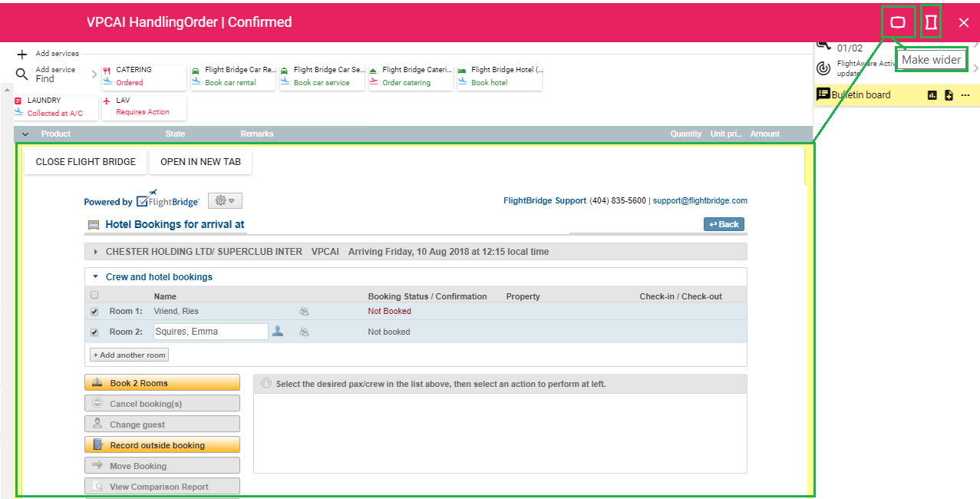Click Change guest button
980x499 pixels.
point(162,425)
